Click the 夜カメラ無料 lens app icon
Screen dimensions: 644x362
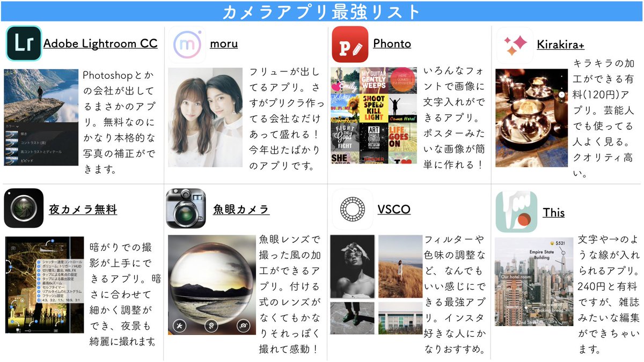24,209
